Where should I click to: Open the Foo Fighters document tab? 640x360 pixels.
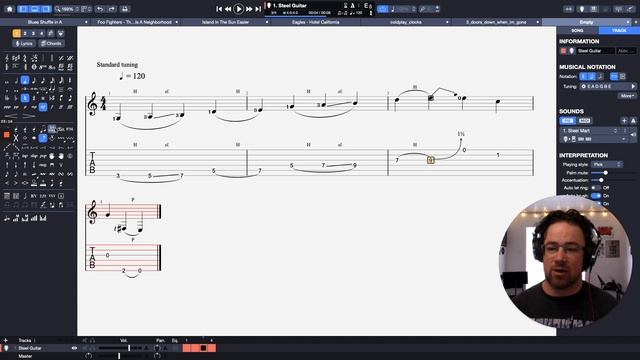click(134, 22)
